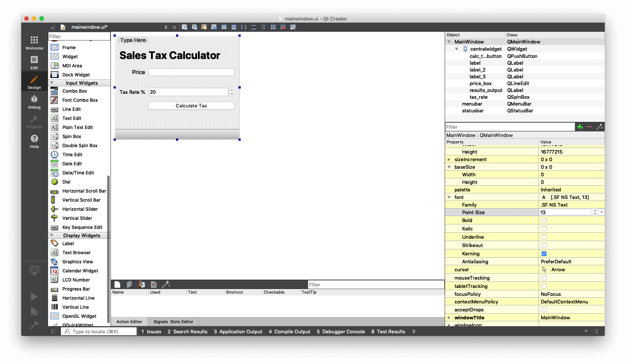626x364 pixels.
Task: Expand the sizeIncrement property
Action: 449,160
